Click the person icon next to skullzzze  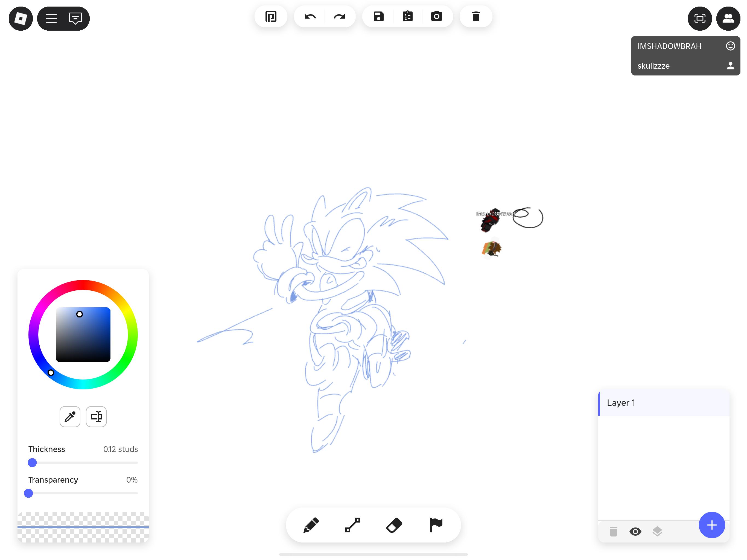point(730,66)
